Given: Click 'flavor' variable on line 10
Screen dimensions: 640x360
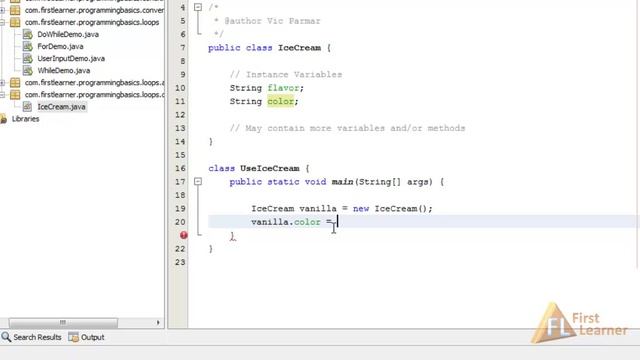Looking at the screenshot, I should point(283,88).
